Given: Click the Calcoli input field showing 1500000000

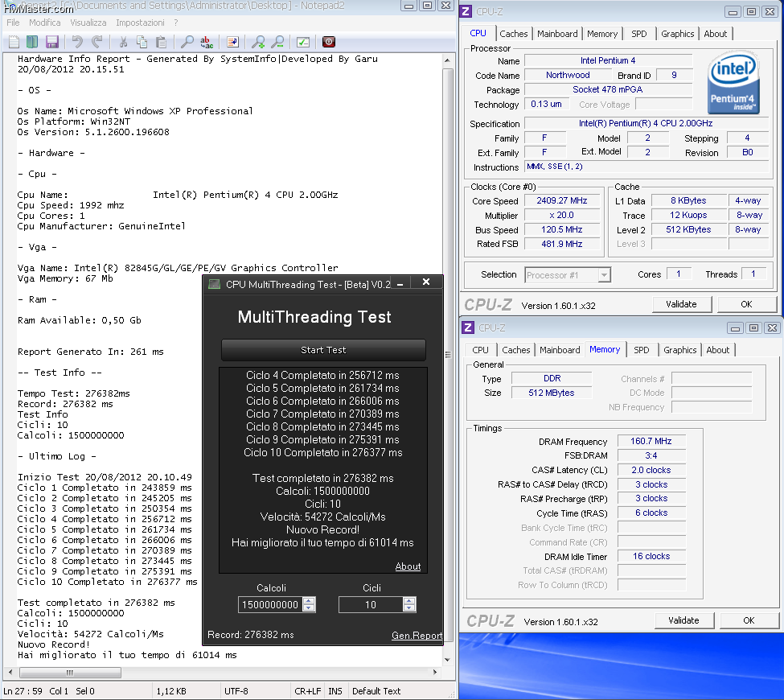Looking at the screenshot, I should 270,604.
